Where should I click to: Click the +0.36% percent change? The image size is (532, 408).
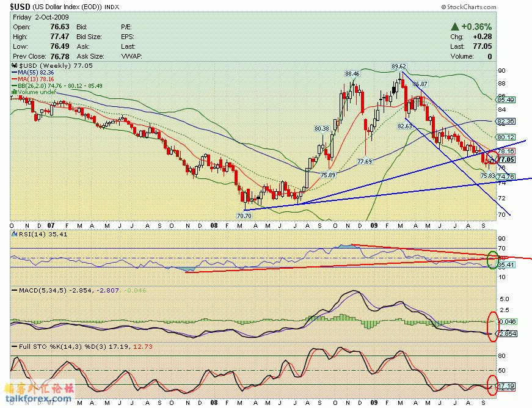click(x=476, y=26)
